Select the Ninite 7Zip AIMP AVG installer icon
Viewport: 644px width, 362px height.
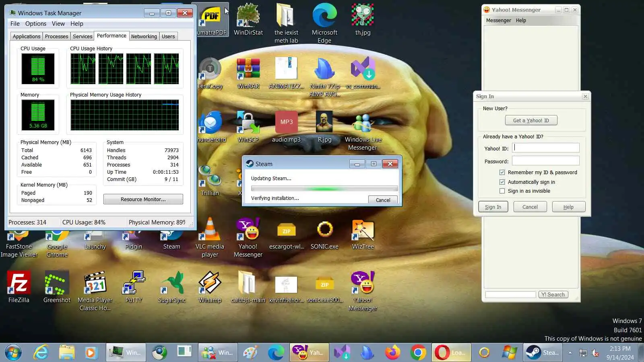click(324, 77)
